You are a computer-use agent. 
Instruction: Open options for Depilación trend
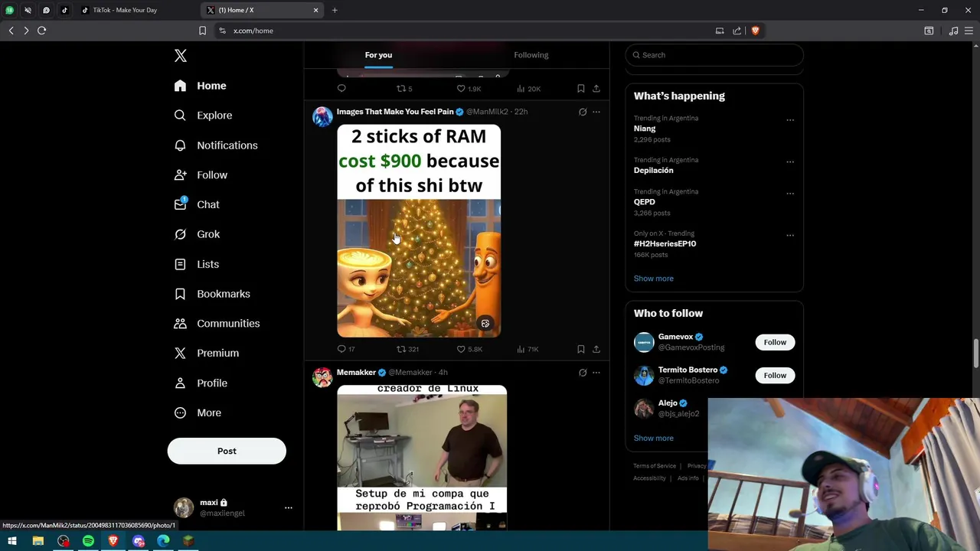tap(790, 162)
